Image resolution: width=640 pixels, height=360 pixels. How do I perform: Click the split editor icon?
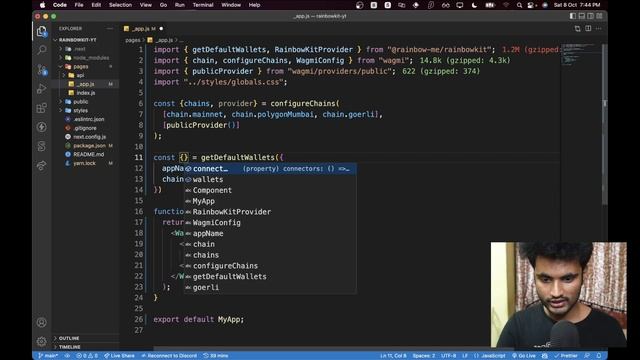[588, 29]
